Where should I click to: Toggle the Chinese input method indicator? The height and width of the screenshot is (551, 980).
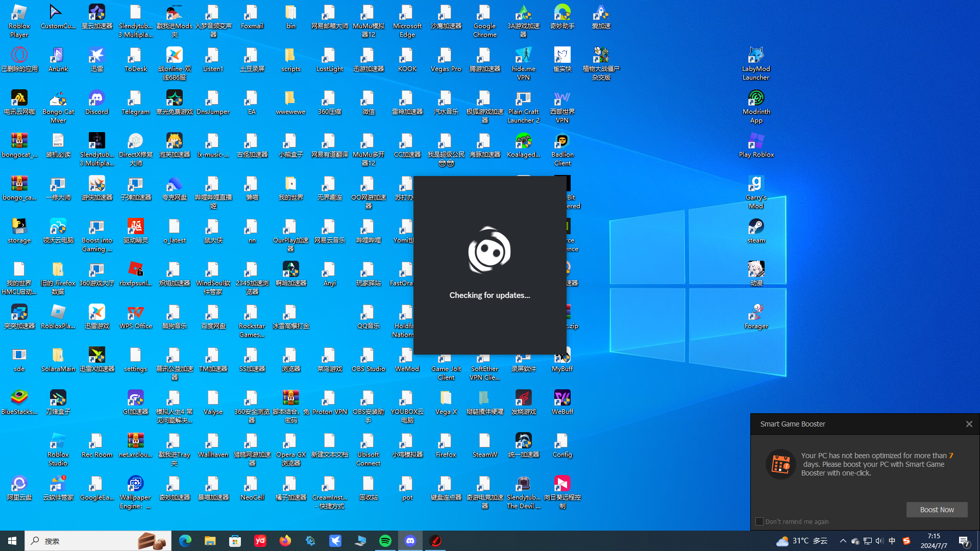[892, 541]
